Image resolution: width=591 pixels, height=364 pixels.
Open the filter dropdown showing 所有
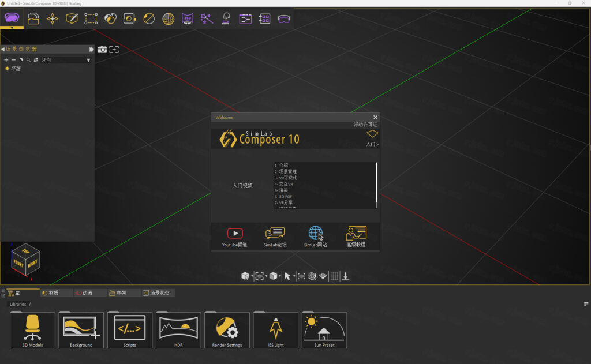tap(66, 60)
